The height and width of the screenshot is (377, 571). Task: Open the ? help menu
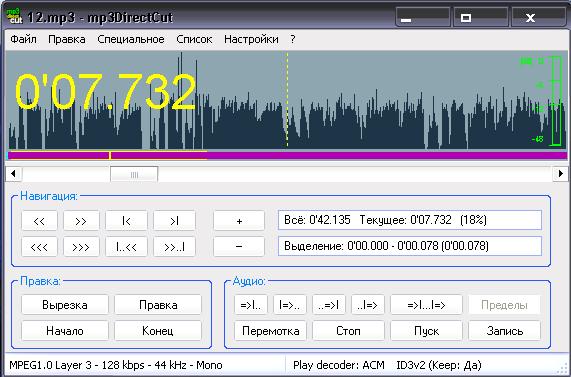coord(293,39)
